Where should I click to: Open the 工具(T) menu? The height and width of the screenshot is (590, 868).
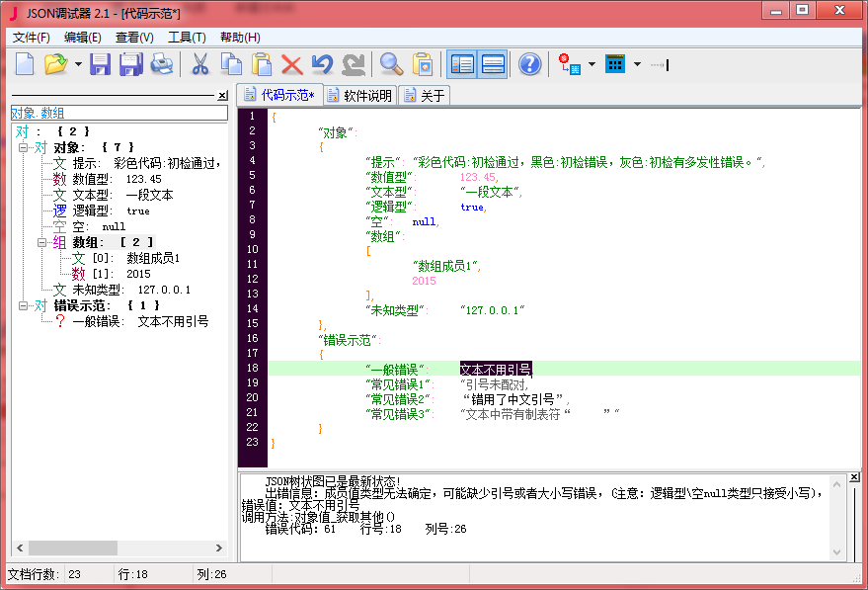[x=187, y=38]
